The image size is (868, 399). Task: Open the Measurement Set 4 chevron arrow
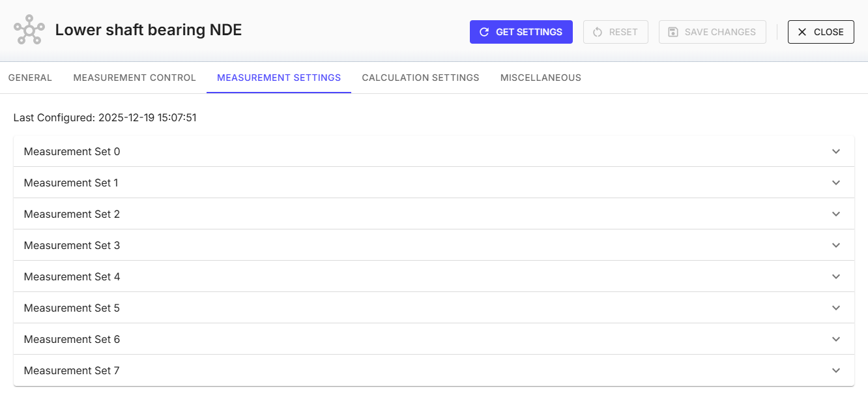coord(836,276)
